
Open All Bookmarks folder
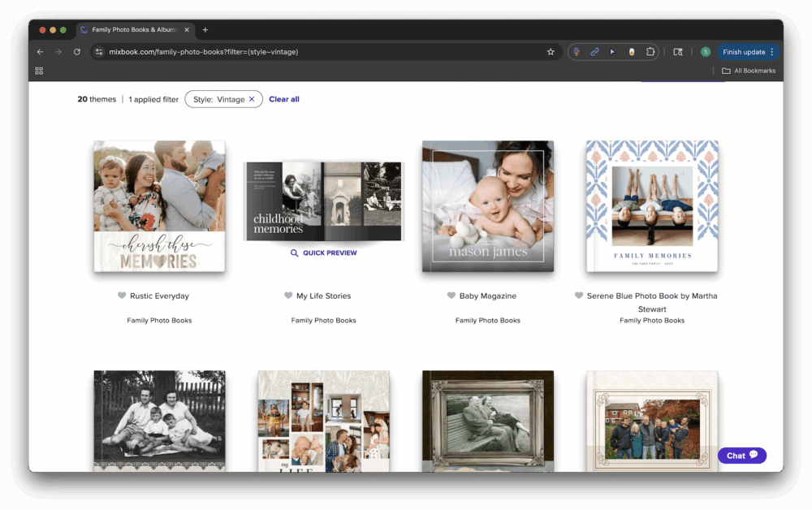coord(749,71)
